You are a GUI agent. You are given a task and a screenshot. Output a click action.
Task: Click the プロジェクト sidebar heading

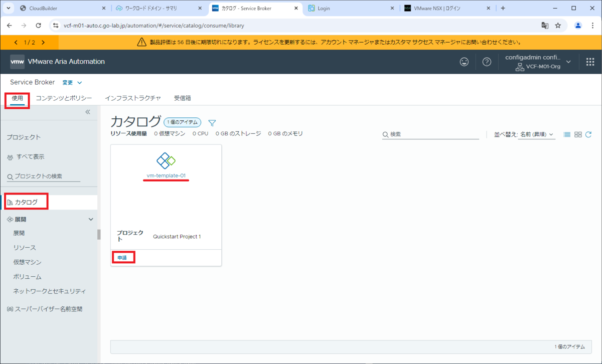[24, 137]
